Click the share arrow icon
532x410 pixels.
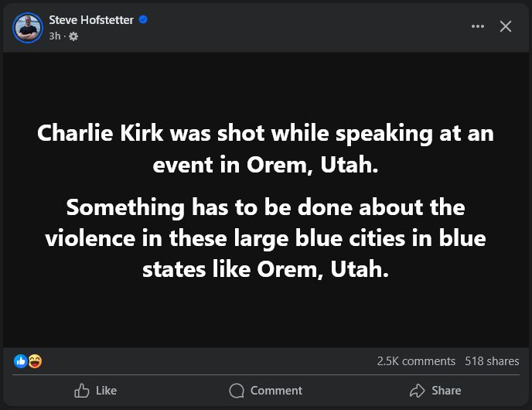click(x=418, y=391)
